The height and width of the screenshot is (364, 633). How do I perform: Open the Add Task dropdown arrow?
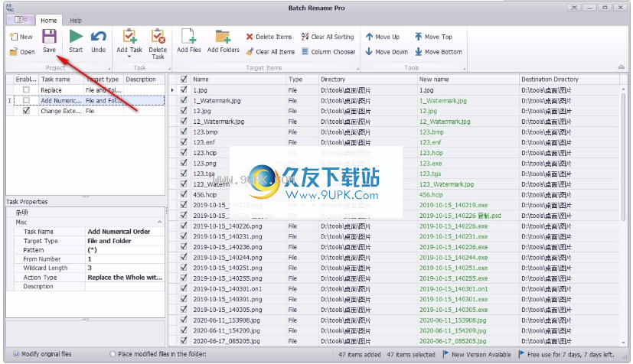pyautogui.click(x=129, y=57)
